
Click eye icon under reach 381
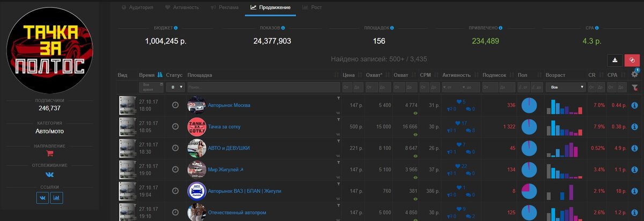click(415, 198)
